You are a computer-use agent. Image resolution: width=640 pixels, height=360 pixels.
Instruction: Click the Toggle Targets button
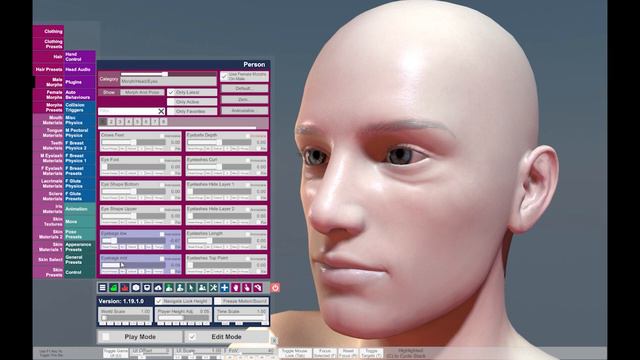pyautogui.click(x=371, y=353)
